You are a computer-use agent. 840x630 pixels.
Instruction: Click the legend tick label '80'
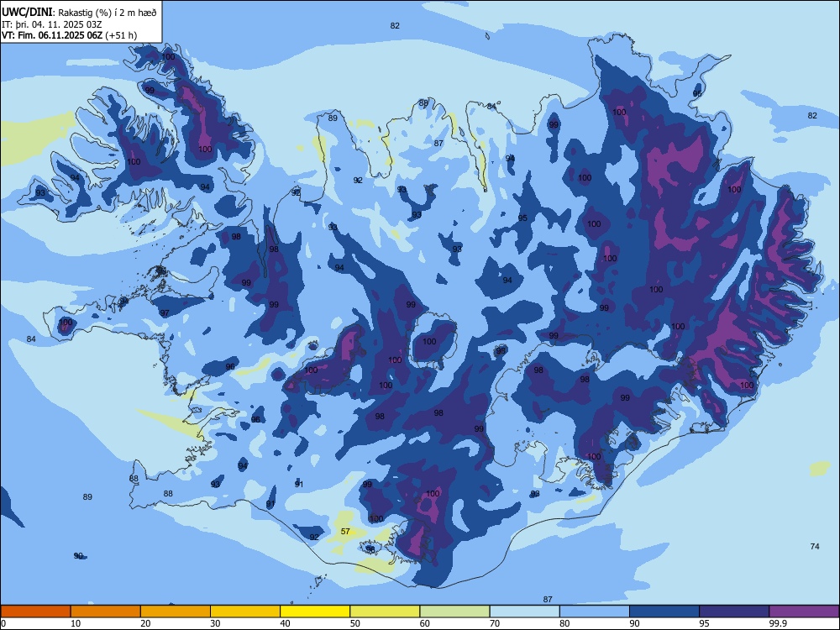(564, 623)
